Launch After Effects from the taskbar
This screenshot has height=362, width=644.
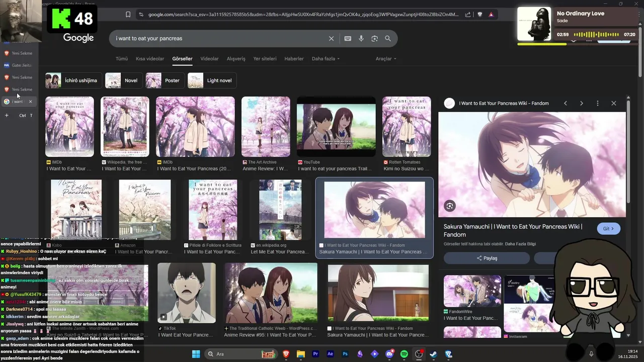pyautogui.click(x=330, y=354)
